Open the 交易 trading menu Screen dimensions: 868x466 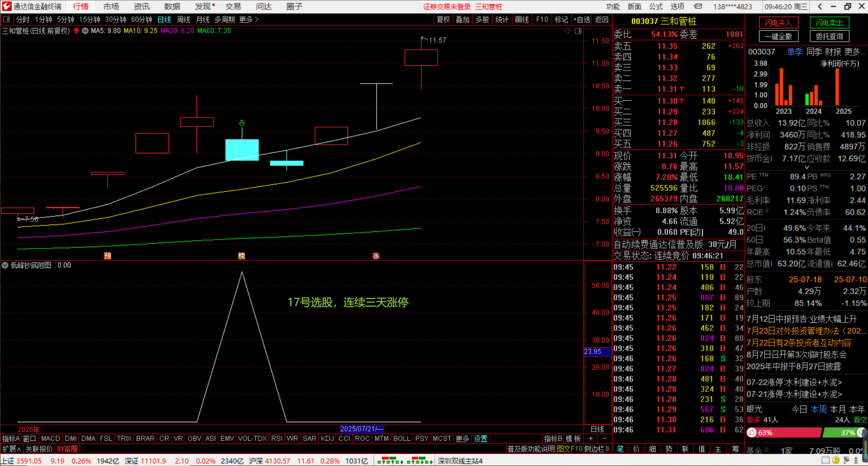click(233, 6)
